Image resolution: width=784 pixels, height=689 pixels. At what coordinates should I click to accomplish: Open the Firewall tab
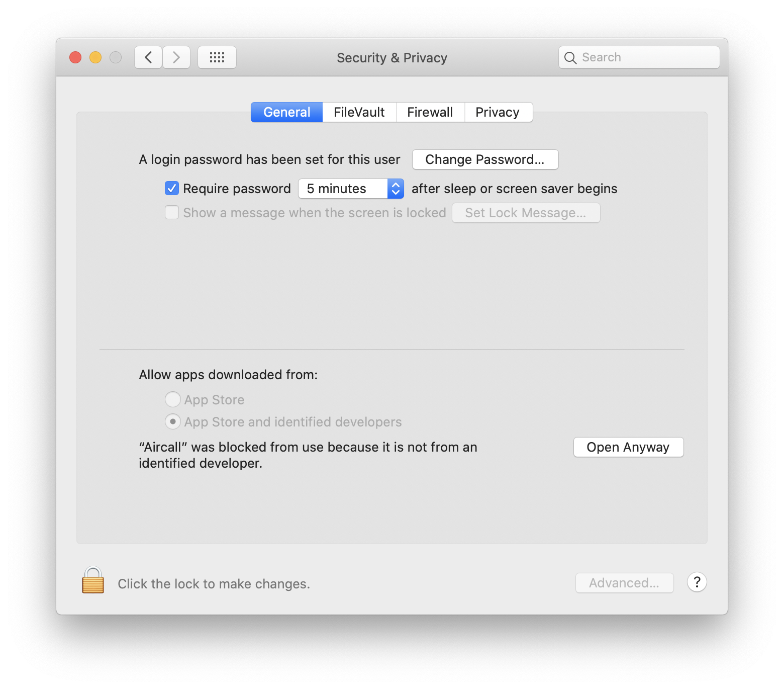(430, 112)
